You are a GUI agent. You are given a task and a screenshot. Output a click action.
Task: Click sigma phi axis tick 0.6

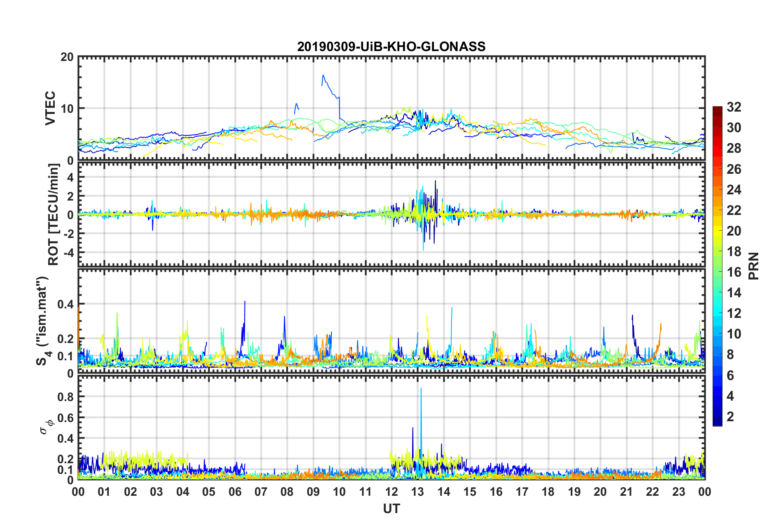pyautogui.click(x=65, y=418)
